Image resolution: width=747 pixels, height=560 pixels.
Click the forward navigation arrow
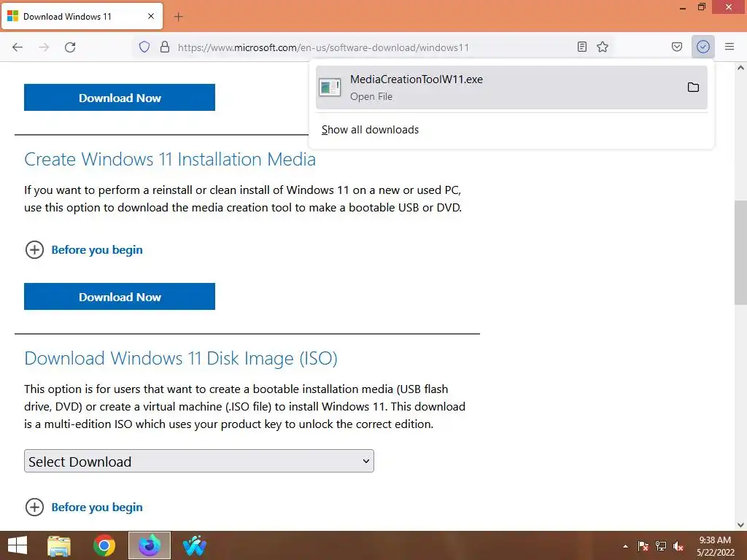[x=44, y=47]
